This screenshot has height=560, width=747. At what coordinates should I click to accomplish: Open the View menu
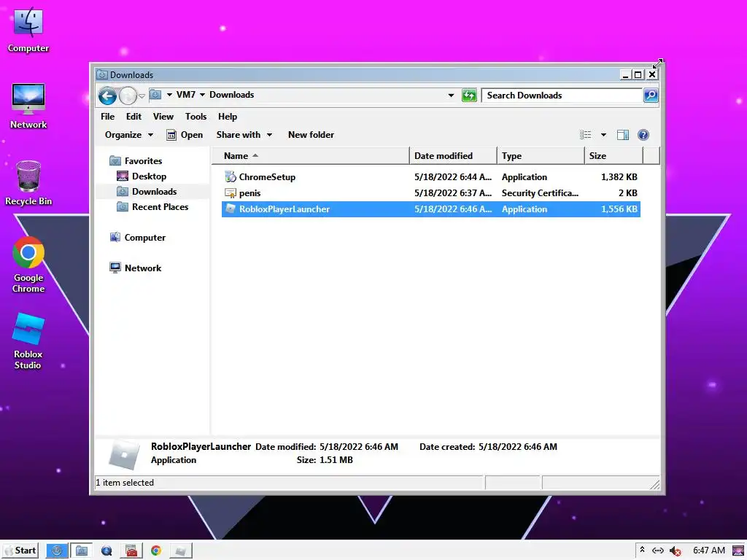pos(163,117)
